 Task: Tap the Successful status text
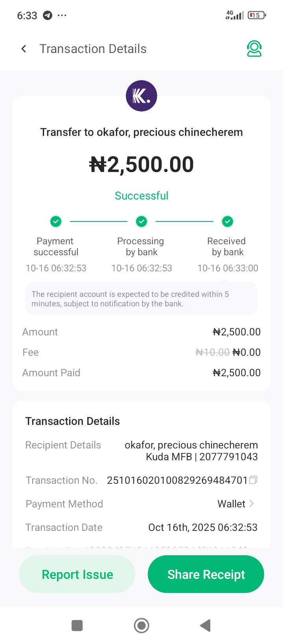click(141, 196)
